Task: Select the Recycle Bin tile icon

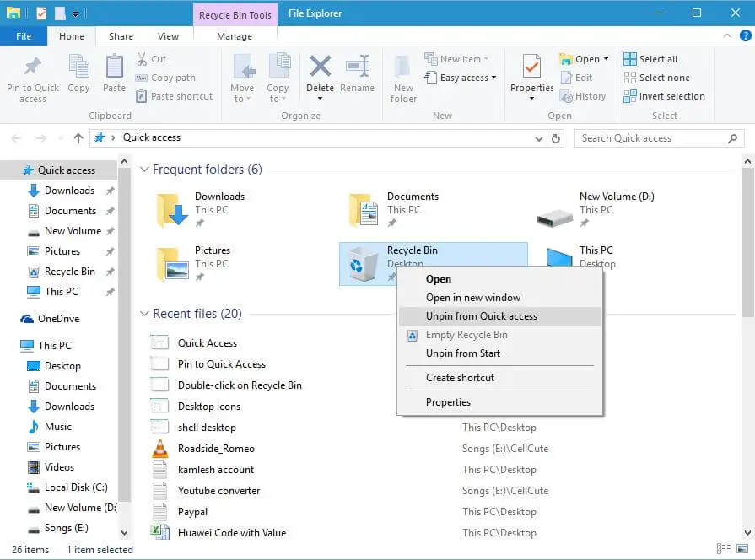Action: pyautogui.click(x=363, y=264)
